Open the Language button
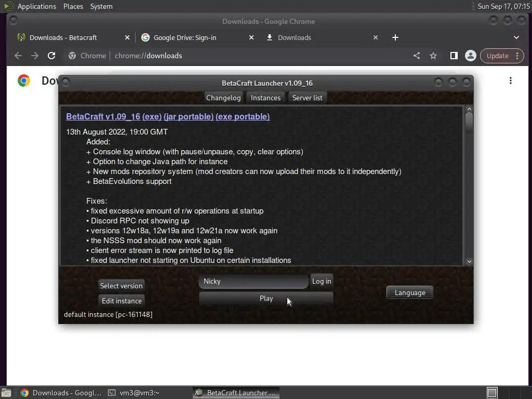 point(410,293)
